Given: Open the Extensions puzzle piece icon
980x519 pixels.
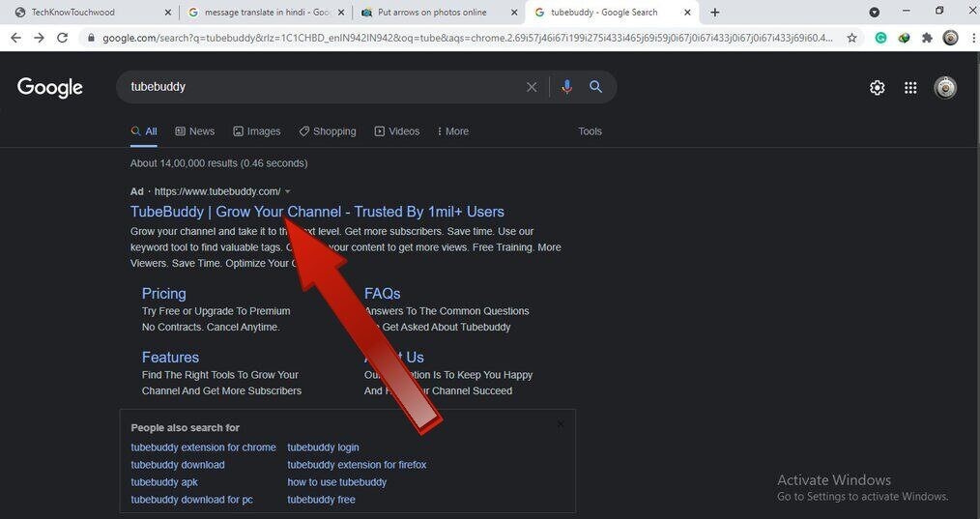Looking at the screenshot, I should click(x=928, y=38).
